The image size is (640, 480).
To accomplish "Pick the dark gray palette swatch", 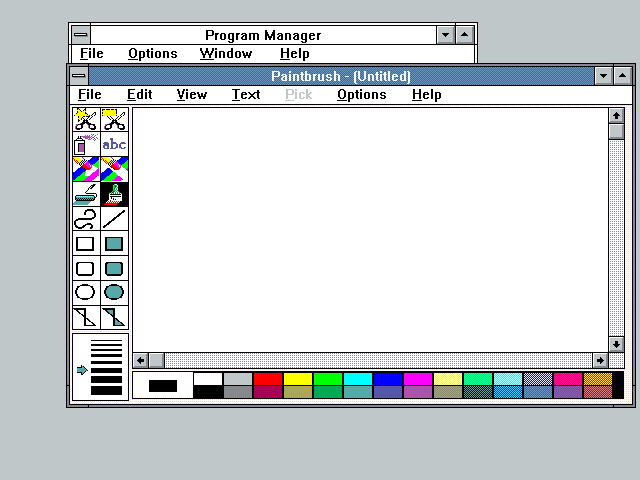I will tap(238, 392).
